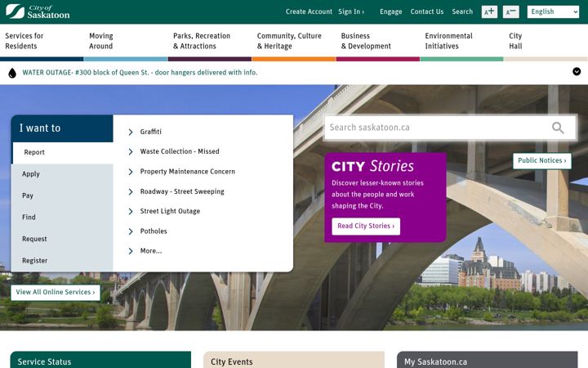Image resolution: width=588 pixels, height=368 pixels.
Task: Select the Register tab in I want to
Action: (x=63, y=261)
